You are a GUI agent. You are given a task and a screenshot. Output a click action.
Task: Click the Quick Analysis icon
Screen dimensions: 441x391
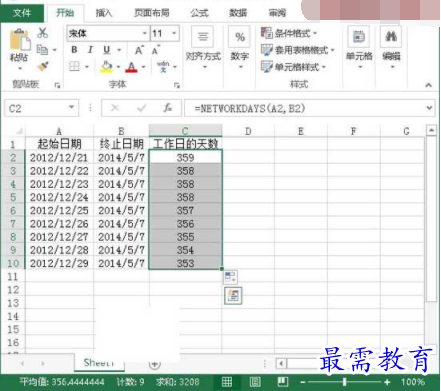(233, 295)
